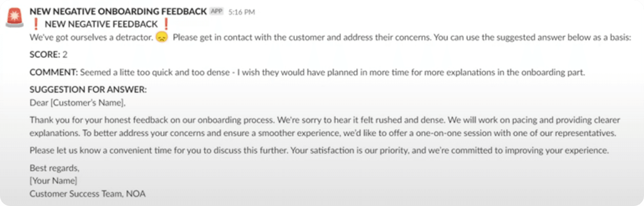Click the "Customer Success Team, NOA" signature
This screenshot has width=644, height=206.
pyautogui.click(x=87, y=194)
